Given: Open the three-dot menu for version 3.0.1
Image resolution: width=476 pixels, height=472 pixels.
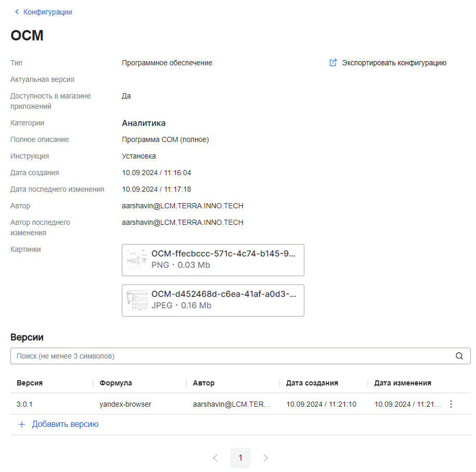Looking at the screenshot, I should click(451, 404).
